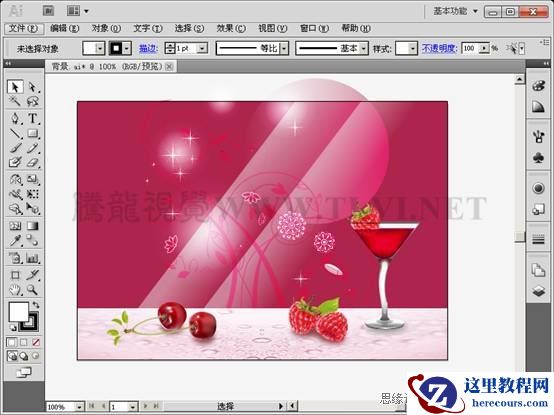Open the Brushes panel icon

pyautogui.click(x=538, y=136)
